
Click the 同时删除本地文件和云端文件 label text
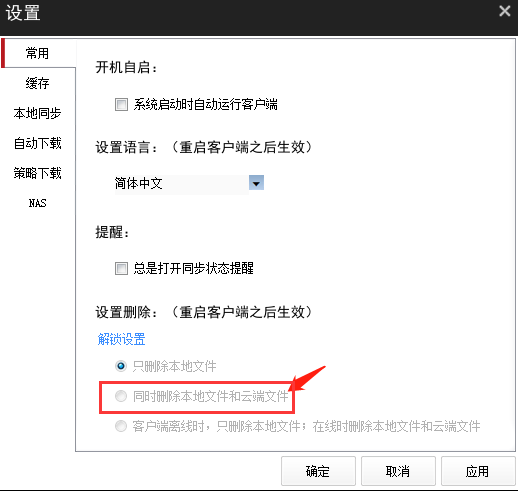211,396
